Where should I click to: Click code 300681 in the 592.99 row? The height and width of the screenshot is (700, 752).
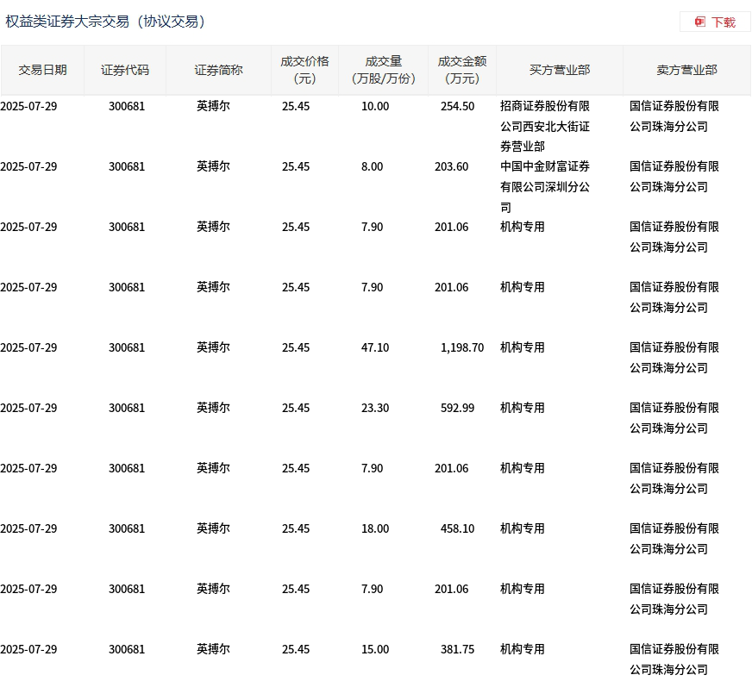pyautogui.click(x=127, y=408)
